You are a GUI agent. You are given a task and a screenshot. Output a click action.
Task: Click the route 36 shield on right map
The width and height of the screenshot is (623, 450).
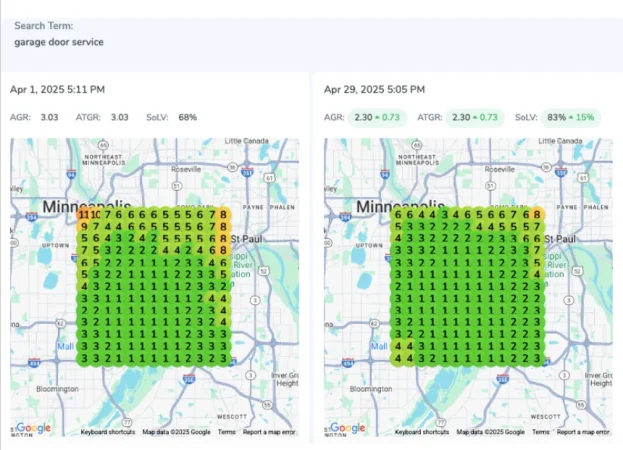click(x=546, y=167)
